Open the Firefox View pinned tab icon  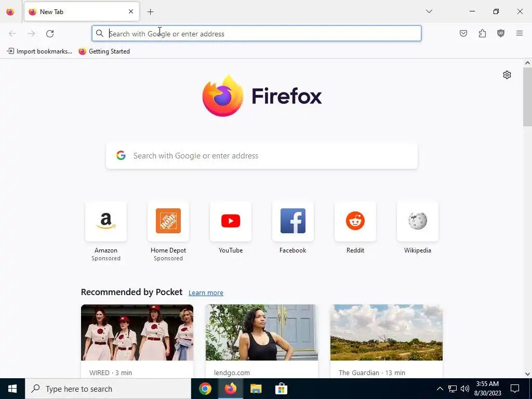tap(10, 12)
